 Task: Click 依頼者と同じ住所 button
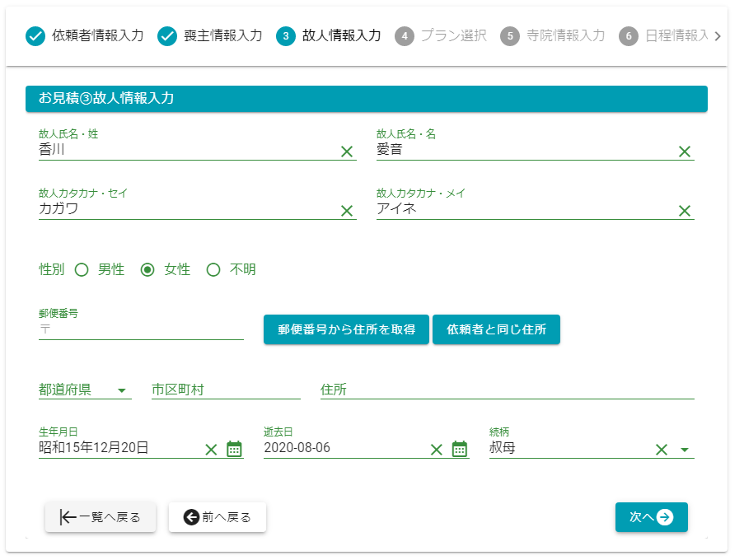coord(496,329)
